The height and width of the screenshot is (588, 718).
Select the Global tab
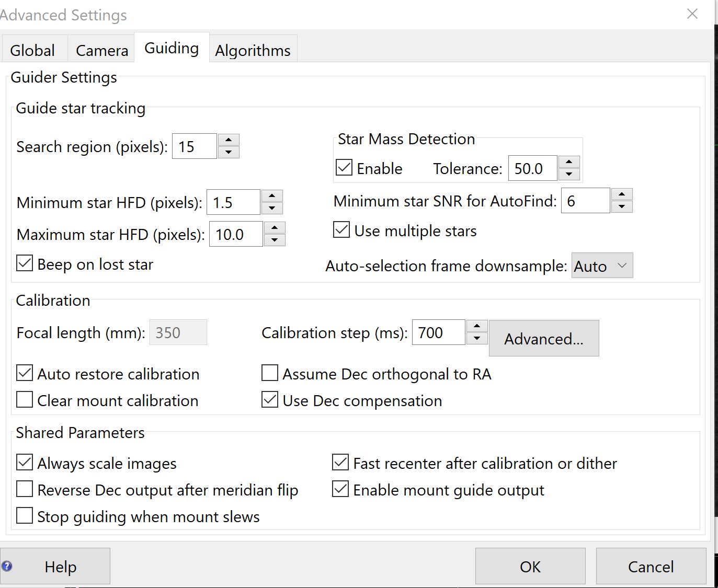[x=32, y=50]
